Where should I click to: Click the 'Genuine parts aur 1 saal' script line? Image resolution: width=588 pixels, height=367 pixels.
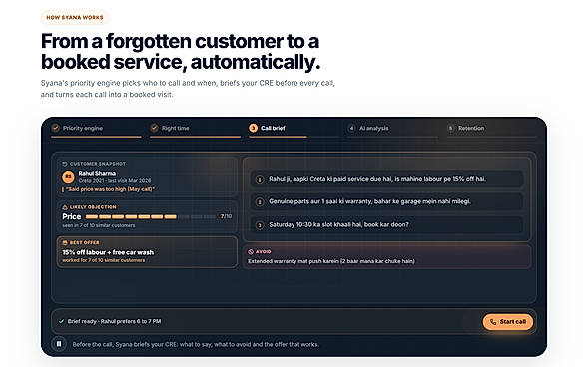387,201
